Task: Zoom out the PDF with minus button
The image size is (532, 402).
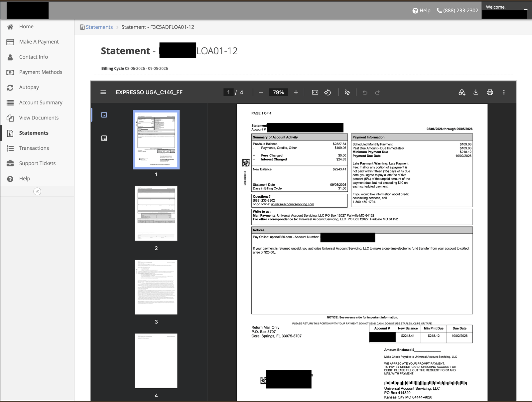Action: (261, 92)
